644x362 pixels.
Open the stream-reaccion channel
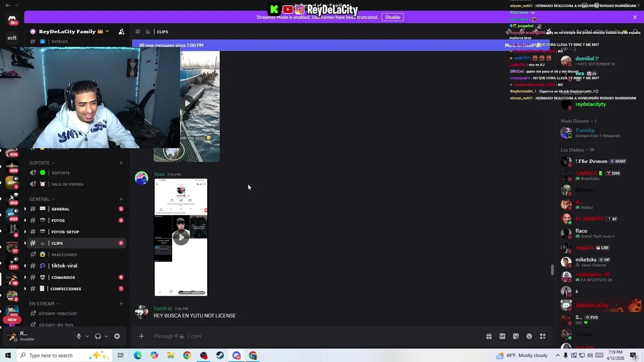tap(76, 313)
